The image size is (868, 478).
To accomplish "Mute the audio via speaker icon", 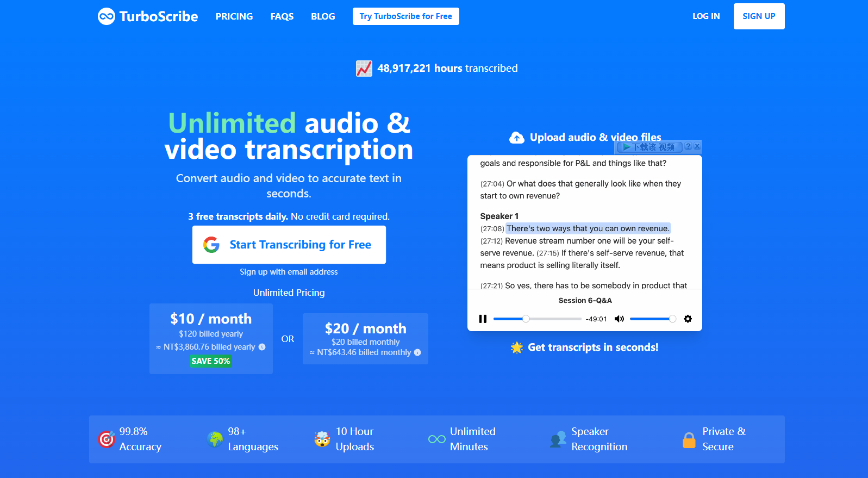I will coord(619,319).
